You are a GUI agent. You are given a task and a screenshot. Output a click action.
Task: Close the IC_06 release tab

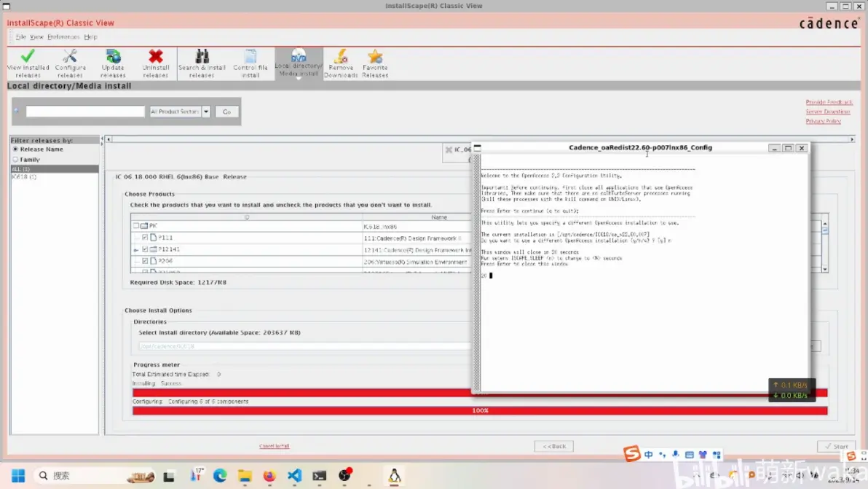coord(449,149)
